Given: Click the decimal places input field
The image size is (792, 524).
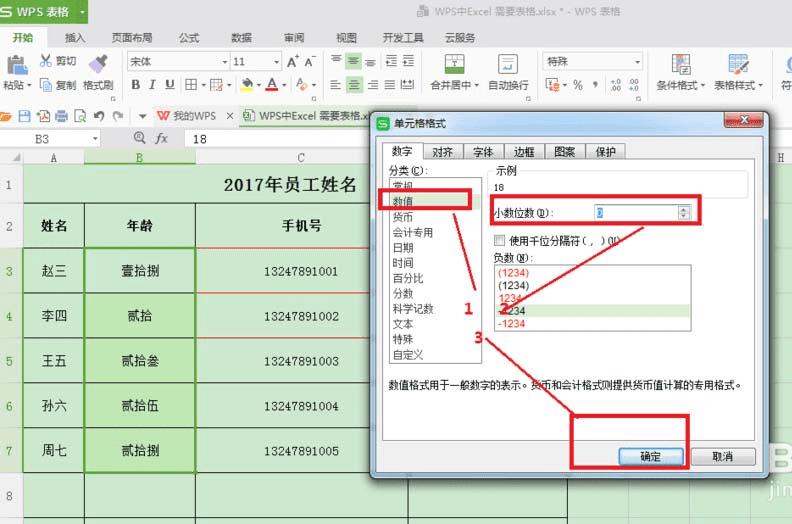Looking at the screenshot, I should coord(636,212).
